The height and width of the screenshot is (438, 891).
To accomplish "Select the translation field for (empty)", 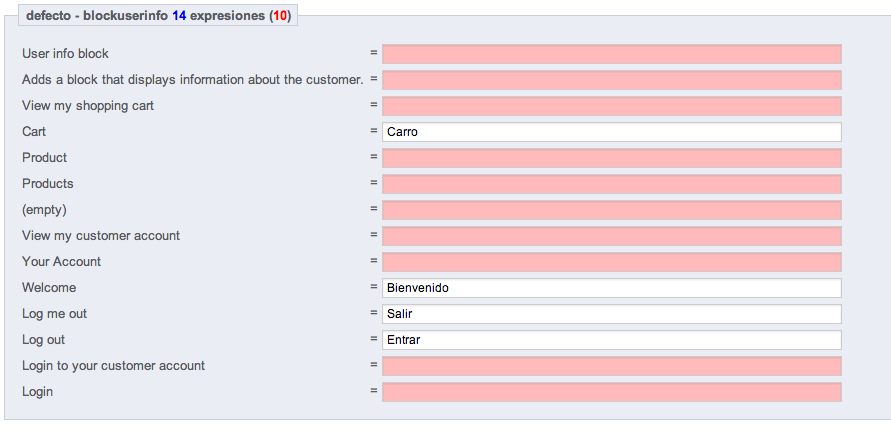I will point(611,210).
